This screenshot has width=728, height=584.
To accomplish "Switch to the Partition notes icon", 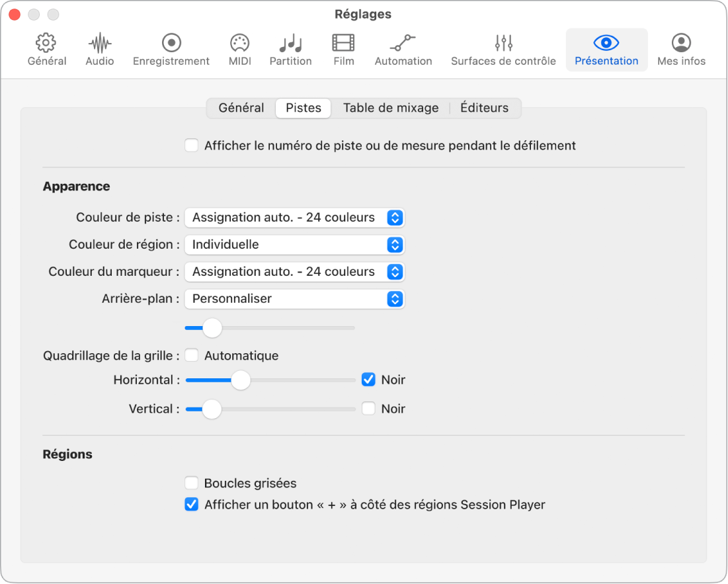I will click(290, 44).
